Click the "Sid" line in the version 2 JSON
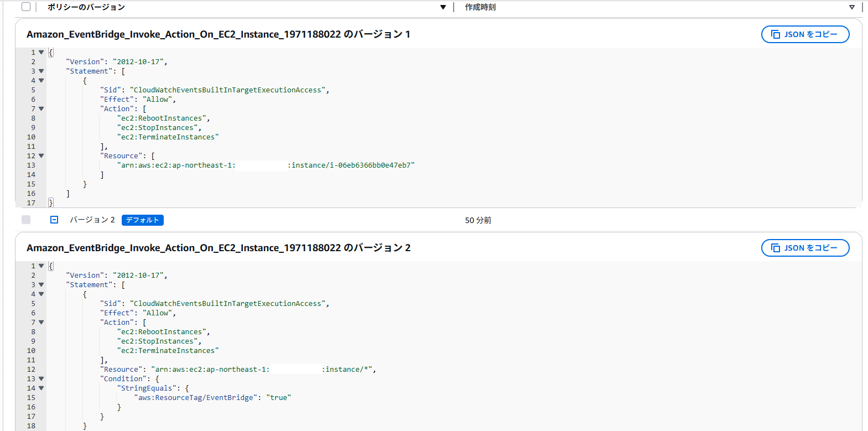 tap(215, 304)
